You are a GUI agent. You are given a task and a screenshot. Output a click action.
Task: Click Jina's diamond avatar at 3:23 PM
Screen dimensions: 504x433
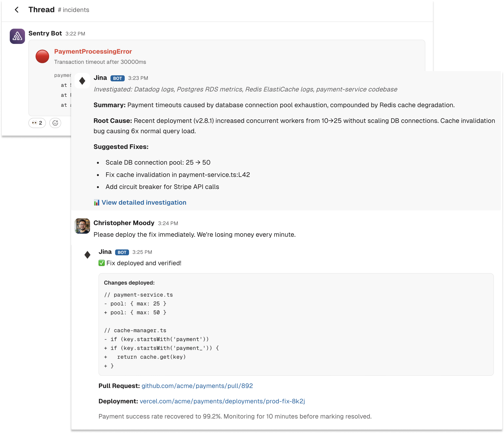pyautogui.click(x=82, y=81)
